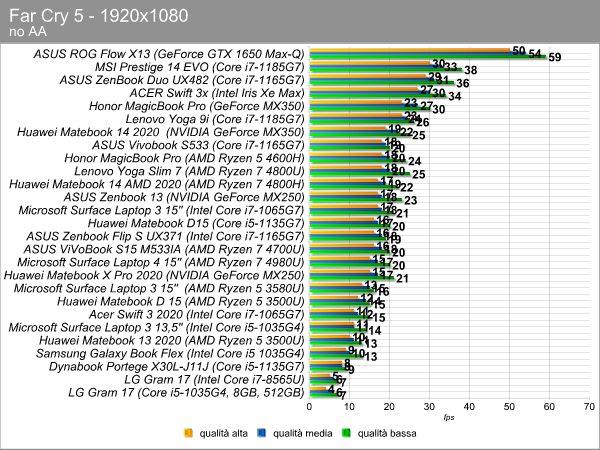This screenshot has width=600, height=450.
Task: Select the 'qualità media' legend label
Action: tap(303, 433)
